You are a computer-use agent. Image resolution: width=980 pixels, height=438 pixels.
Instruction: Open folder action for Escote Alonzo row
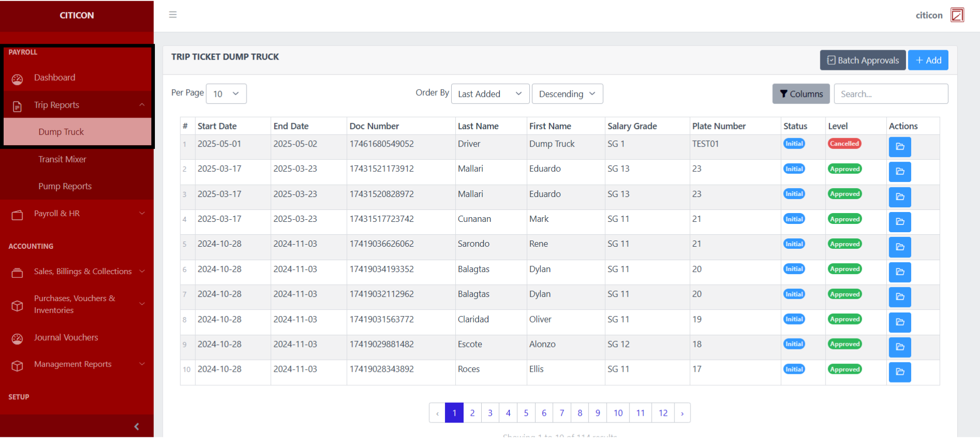[x=899, y=347]
